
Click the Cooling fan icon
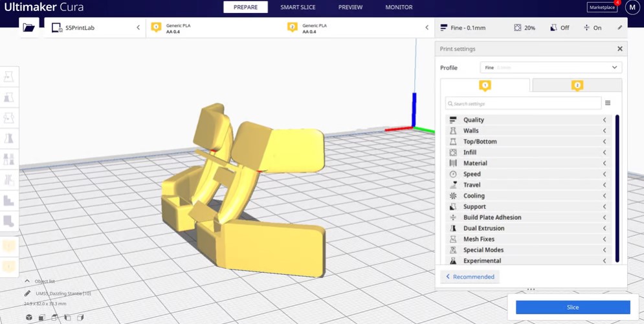(x=453, y=196)
